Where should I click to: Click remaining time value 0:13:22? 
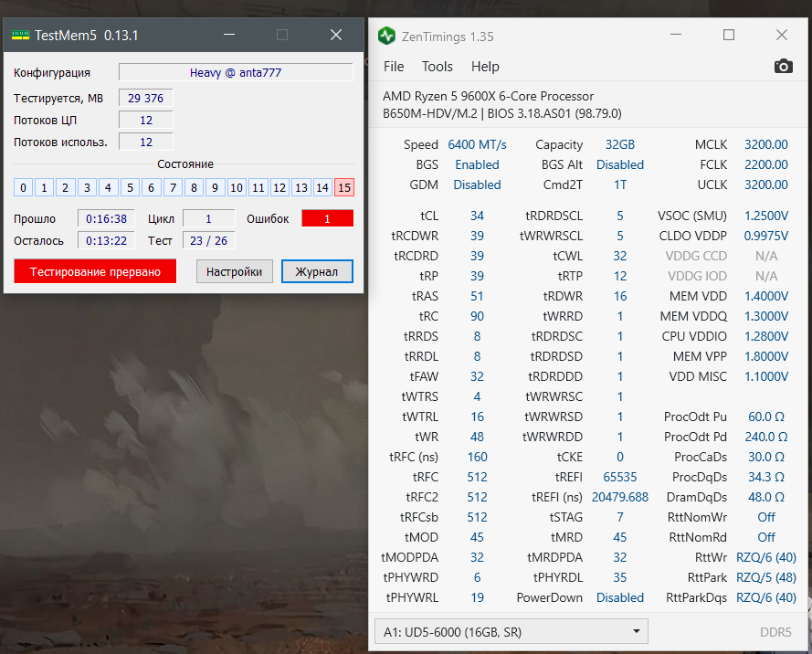tap(106, 240)
